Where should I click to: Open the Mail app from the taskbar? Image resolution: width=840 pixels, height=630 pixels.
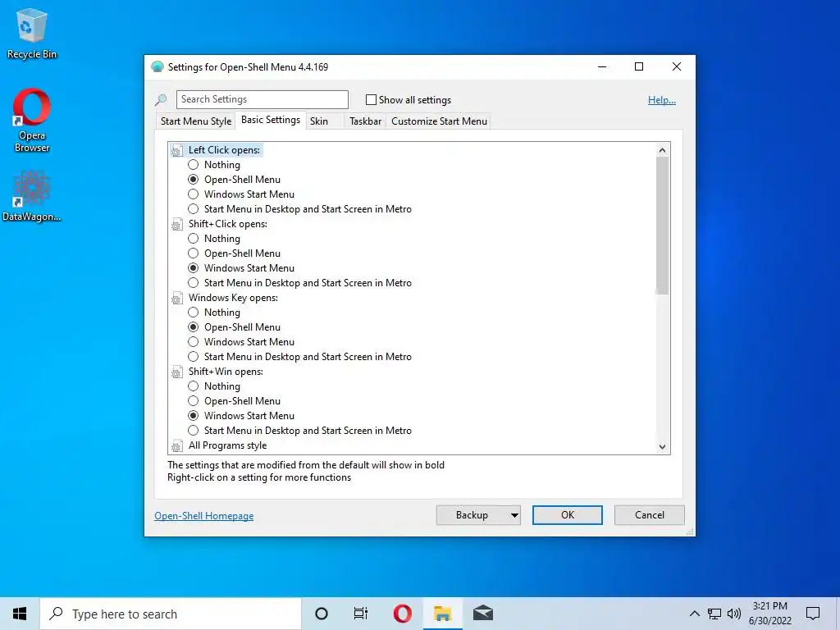482,614
